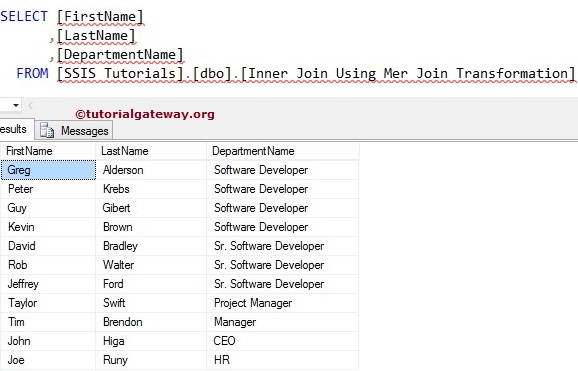This screenshot has width=578, height=371.
Task: Click the Project Manager department cell
Action: [282, 303]
